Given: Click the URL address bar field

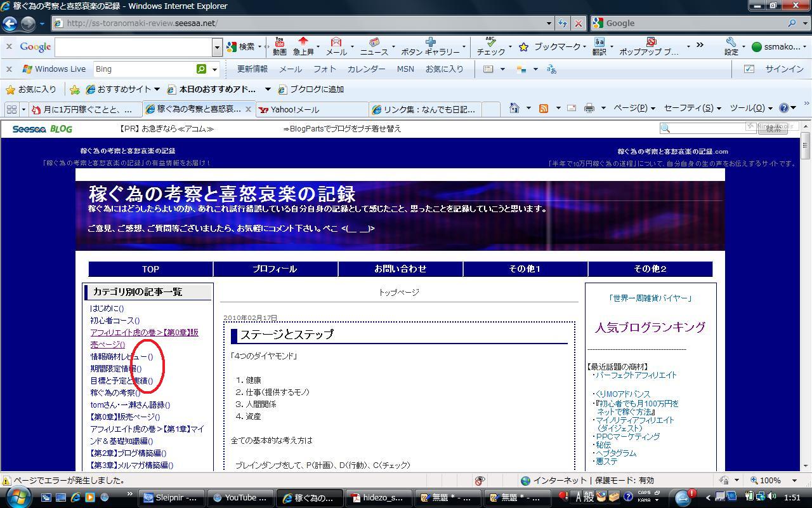Looking at the screenshot, I should click(298, 23).
